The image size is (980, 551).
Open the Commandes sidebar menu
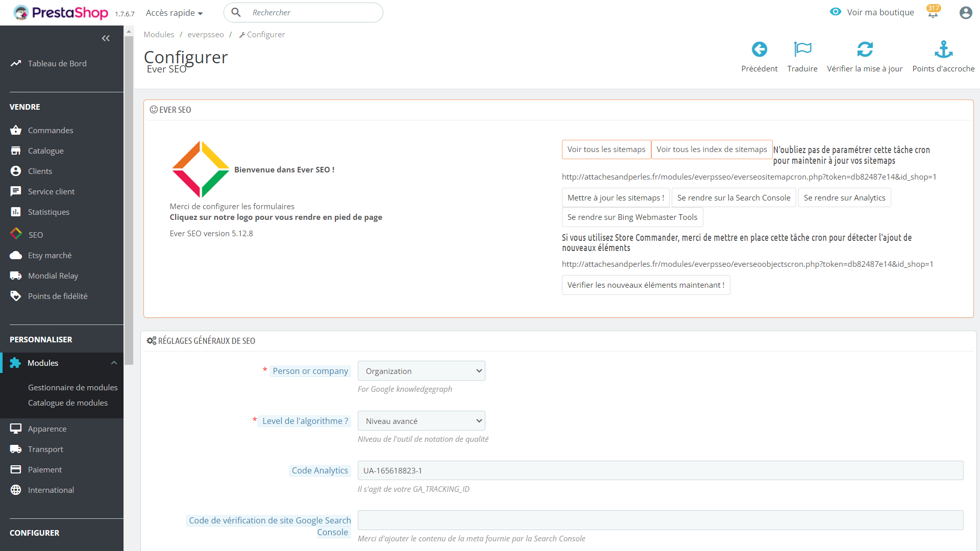tap(50, 130)
